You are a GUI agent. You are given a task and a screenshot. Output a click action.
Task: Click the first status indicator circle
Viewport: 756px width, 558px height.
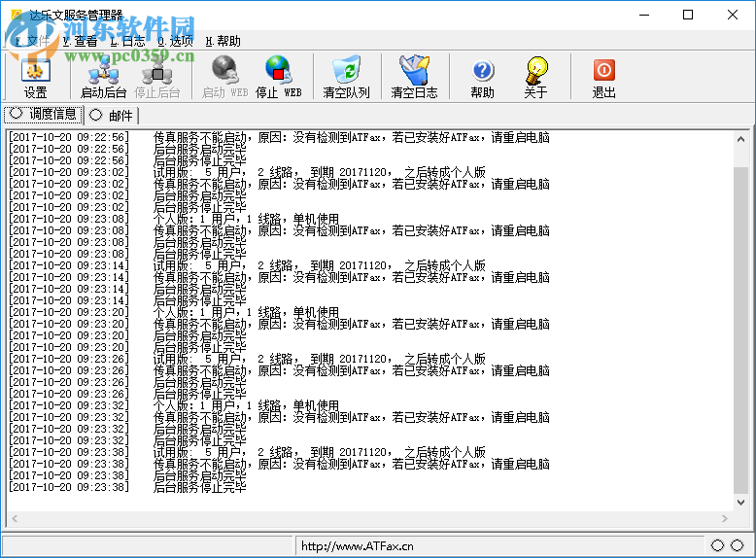pyautogui.click(x=717, y=545)
